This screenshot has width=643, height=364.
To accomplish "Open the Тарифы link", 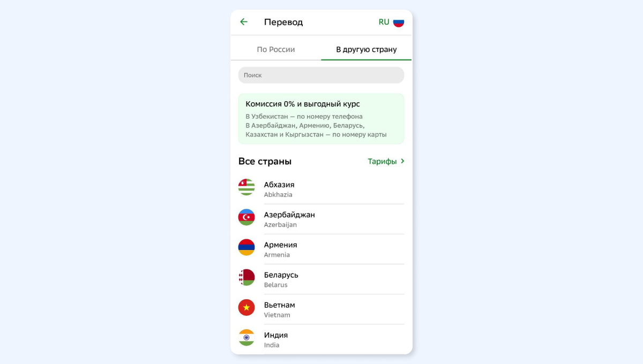I will [382, 161].
